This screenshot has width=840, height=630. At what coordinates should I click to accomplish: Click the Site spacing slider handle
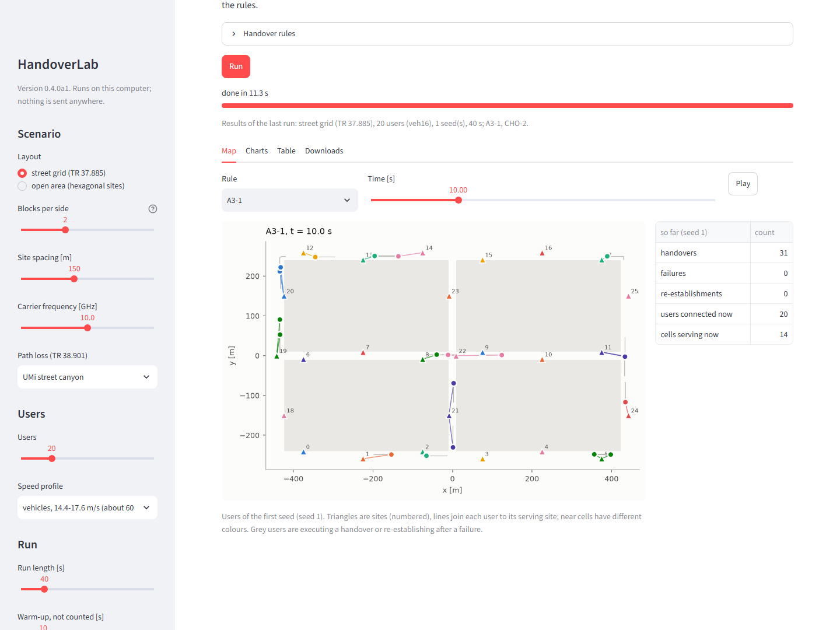click(x=74, y=279)
